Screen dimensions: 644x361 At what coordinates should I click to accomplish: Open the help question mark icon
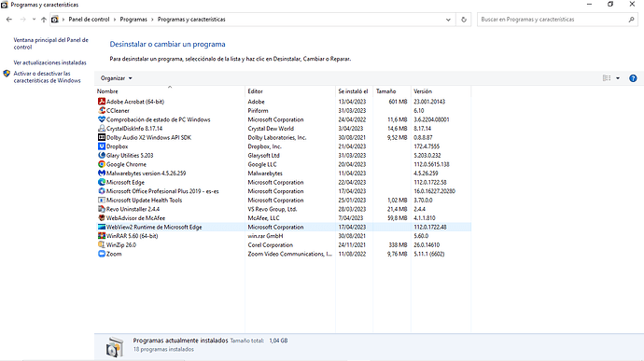[633, 78]
